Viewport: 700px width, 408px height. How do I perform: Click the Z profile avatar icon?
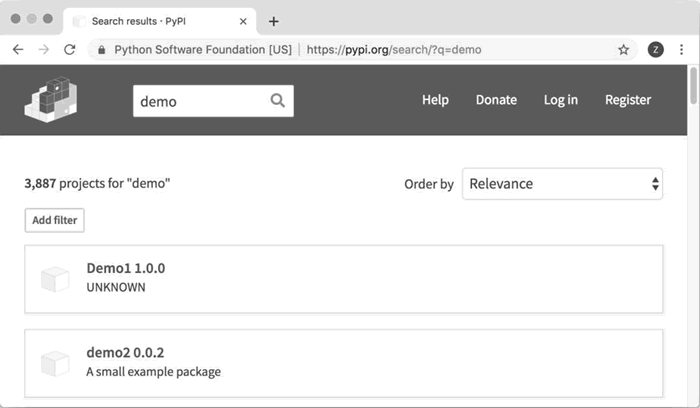pyautogui.click(x=655, y=50)
